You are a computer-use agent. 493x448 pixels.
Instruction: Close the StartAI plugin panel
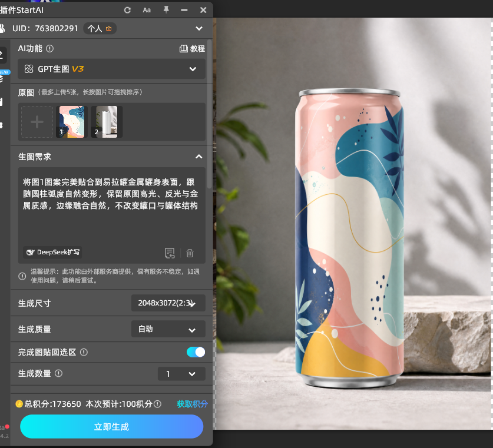pos(203,10)
